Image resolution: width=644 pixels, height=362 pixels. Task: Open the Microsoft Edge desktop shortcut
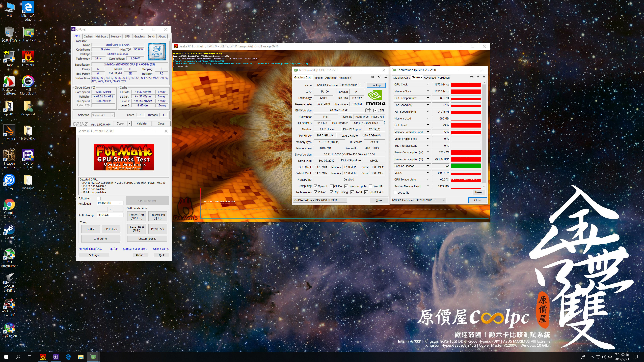pos(28,11)
